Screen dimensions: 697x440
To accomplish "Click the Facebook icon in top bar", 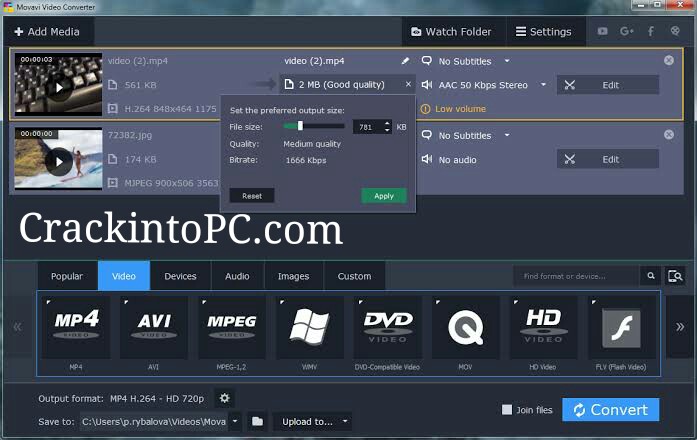I will (651, 31).
